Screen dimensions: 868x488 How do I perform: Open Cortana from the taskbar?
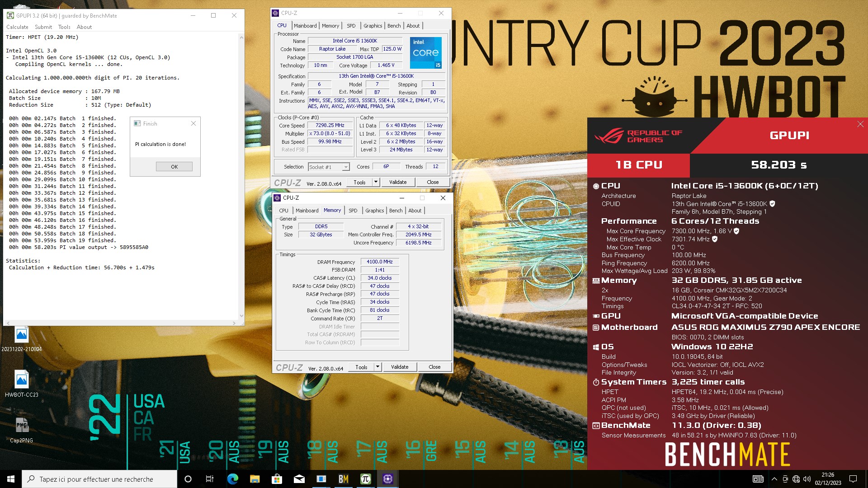coord(188,479)
